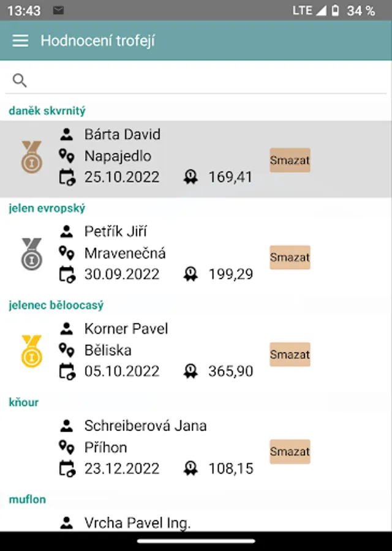Select the jelenec běloocasý category header
This screenshot has width=392, height=551.
tap(56, 305)
